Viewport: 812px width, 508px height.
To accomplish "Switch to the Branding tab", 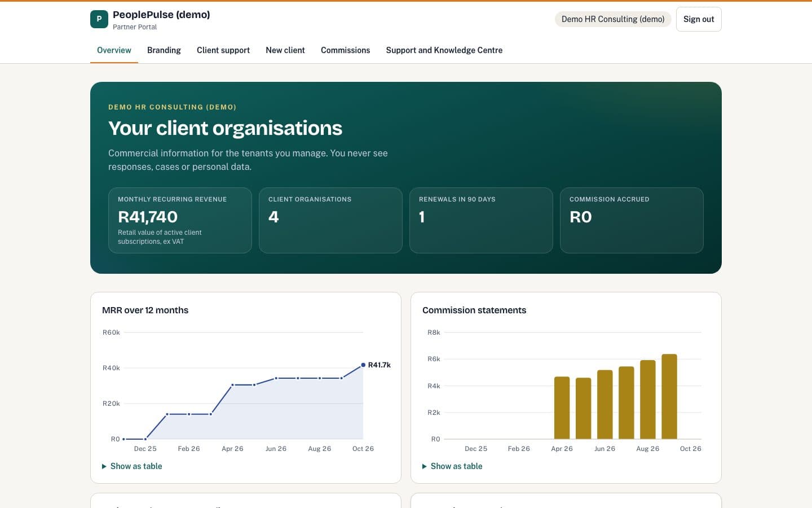I will tap(164, 50).
